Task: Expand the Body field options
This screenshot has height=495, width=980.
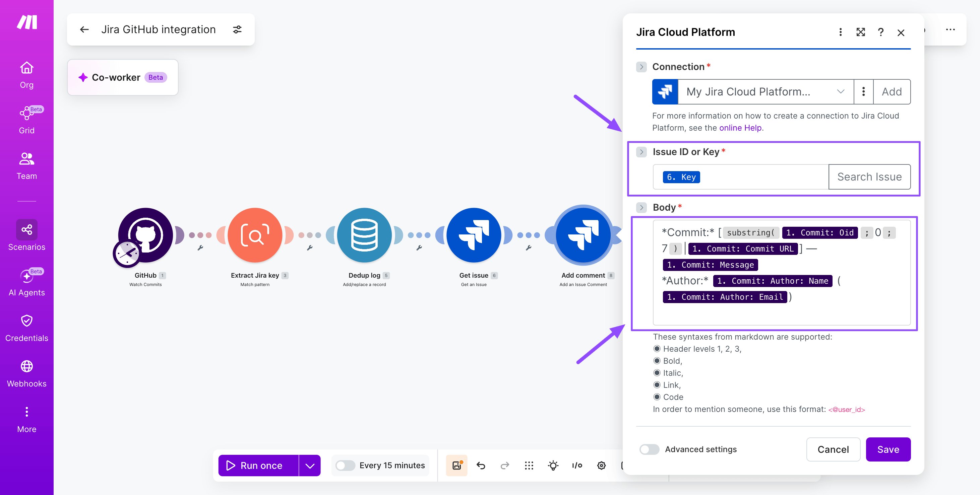Action: (x=641, y=207)
